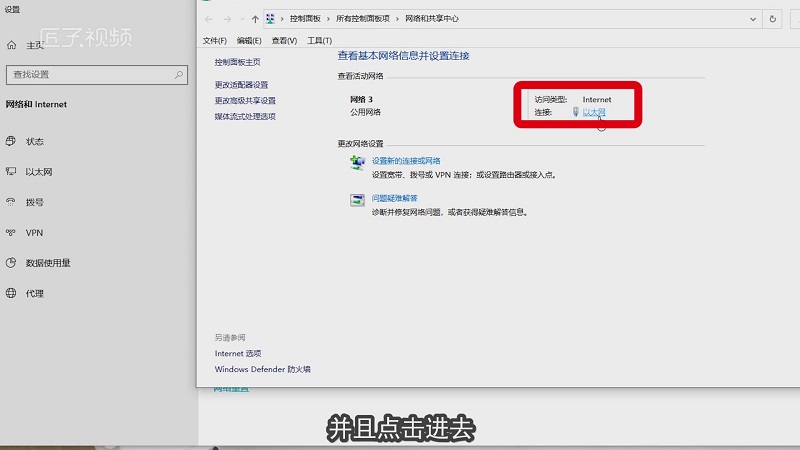Viewport: 800px width, 450px height.
Task: Click the 数据使用量 chart icon
Action: (x=11, y=263)
